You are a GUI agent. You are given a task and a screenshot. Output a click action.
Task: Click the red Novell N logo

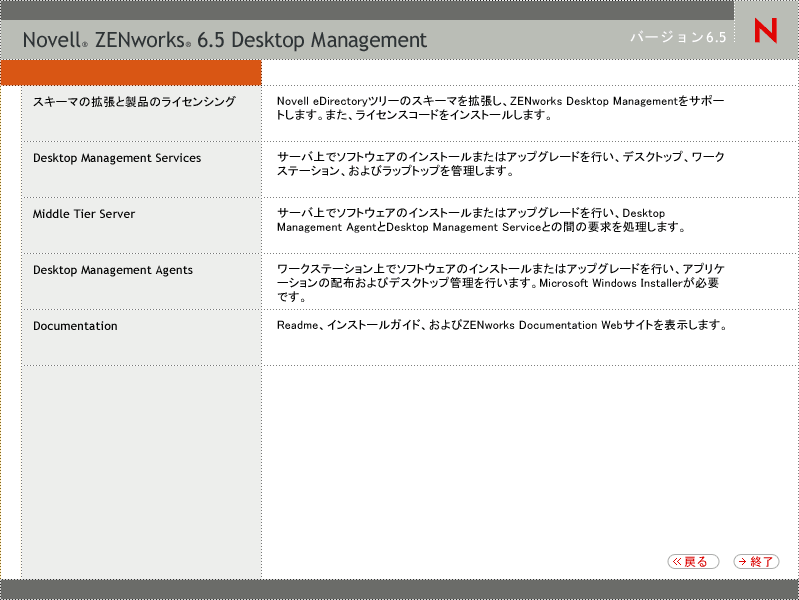pos(766,31)
